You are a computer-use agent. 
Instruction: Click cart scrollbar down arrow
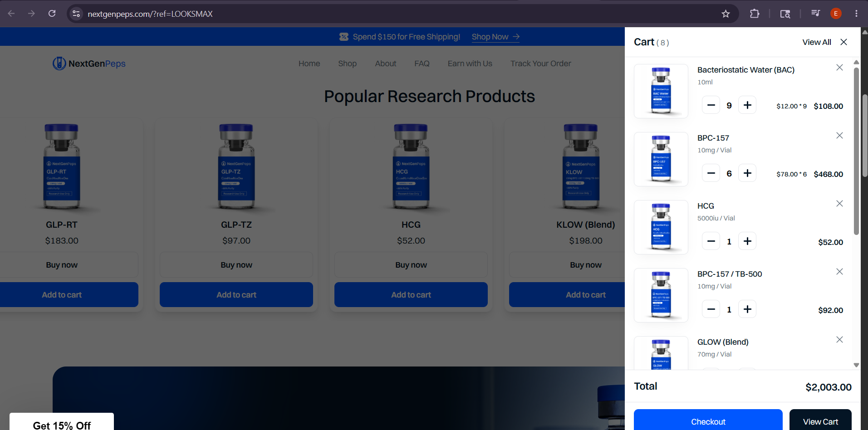856,365
